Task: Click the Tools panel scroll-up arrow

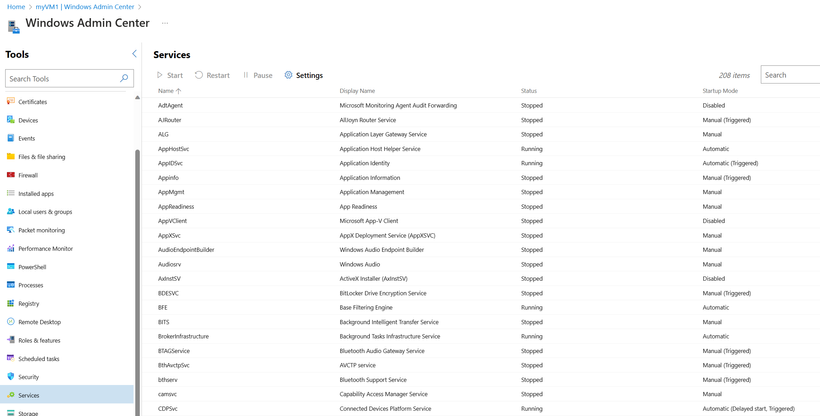Action: [138, 97]
